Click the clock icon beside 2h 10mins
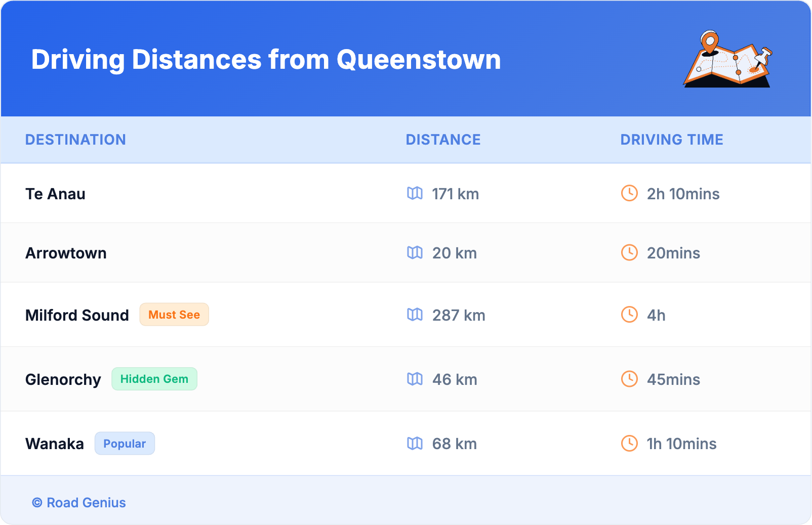The image size is (812, 525). pyautogui.click(x=629, y=193)
